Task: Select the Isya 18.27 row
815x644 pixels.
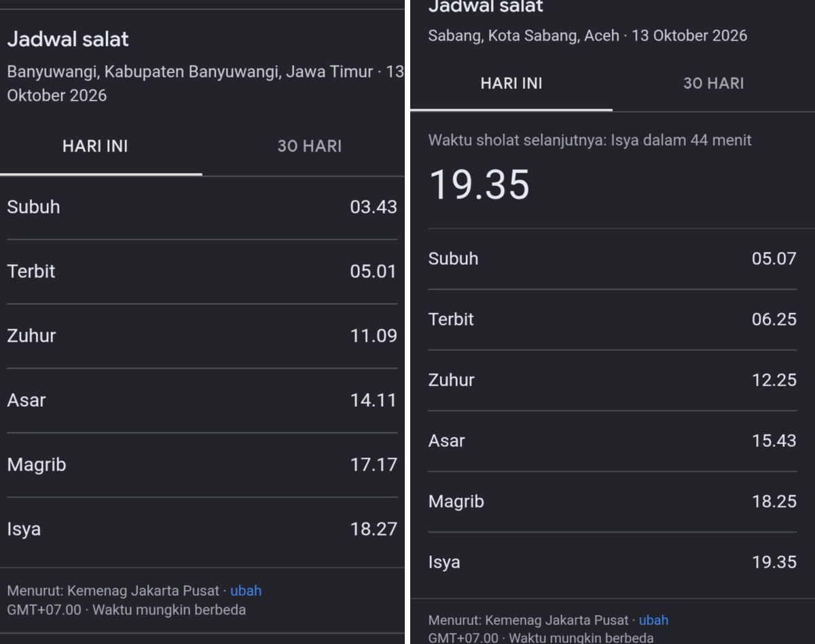Action: click(x=202, y=529)
